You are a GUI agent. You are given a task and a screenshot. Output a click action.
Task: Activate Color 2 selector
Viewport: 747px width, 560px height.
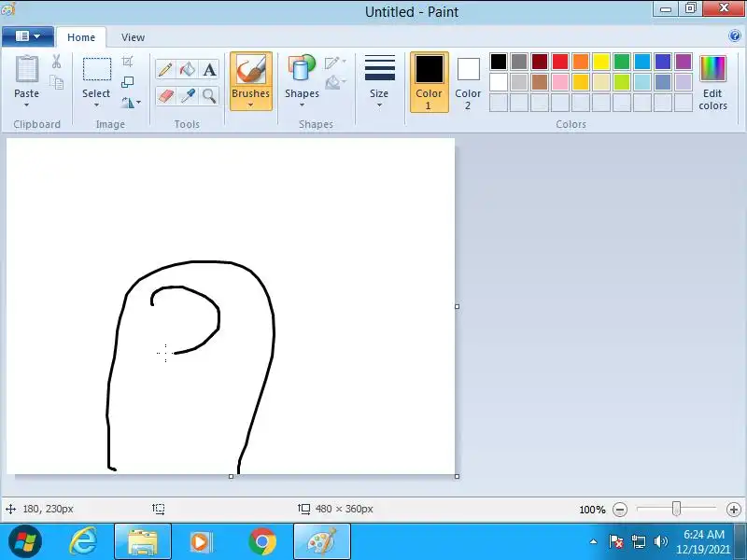coord(469,82)
